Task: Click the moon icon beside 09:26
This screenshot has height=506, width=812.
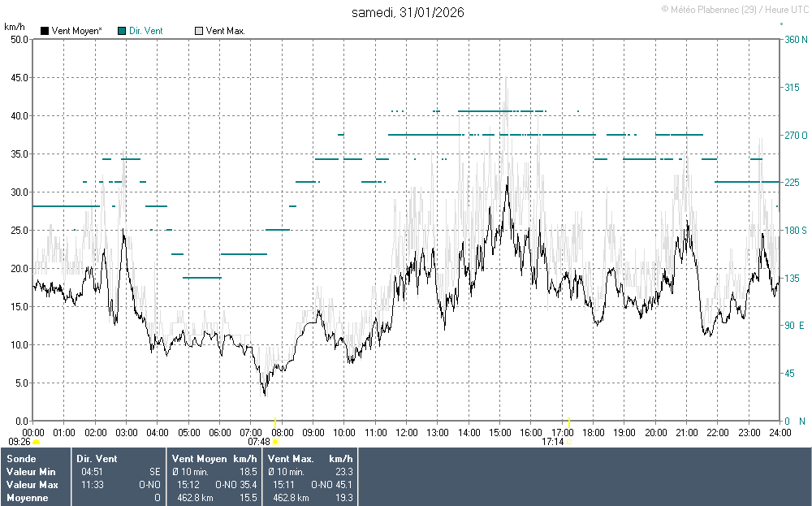Action: pos(36,443)
